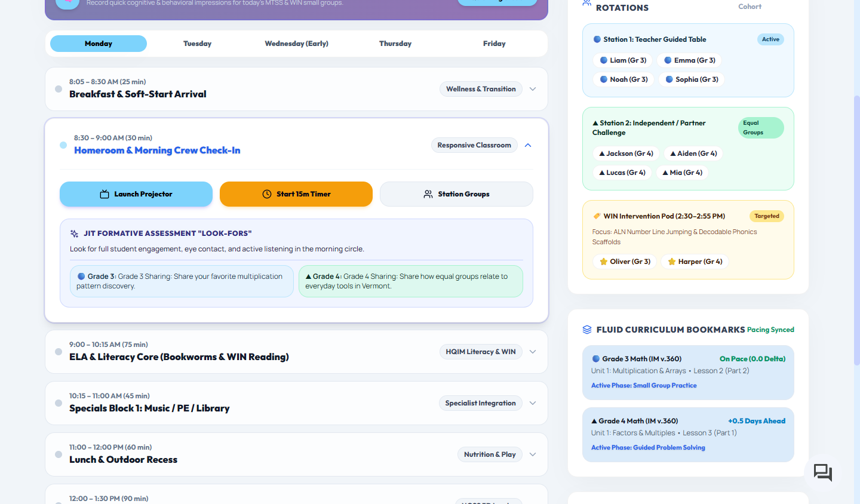Image resolution: width=860 pixels, height=504 pixels.
Task: Expand the Lunch & Outdoor Recess block
Action: pyautogui.click(x=533, y=454)
